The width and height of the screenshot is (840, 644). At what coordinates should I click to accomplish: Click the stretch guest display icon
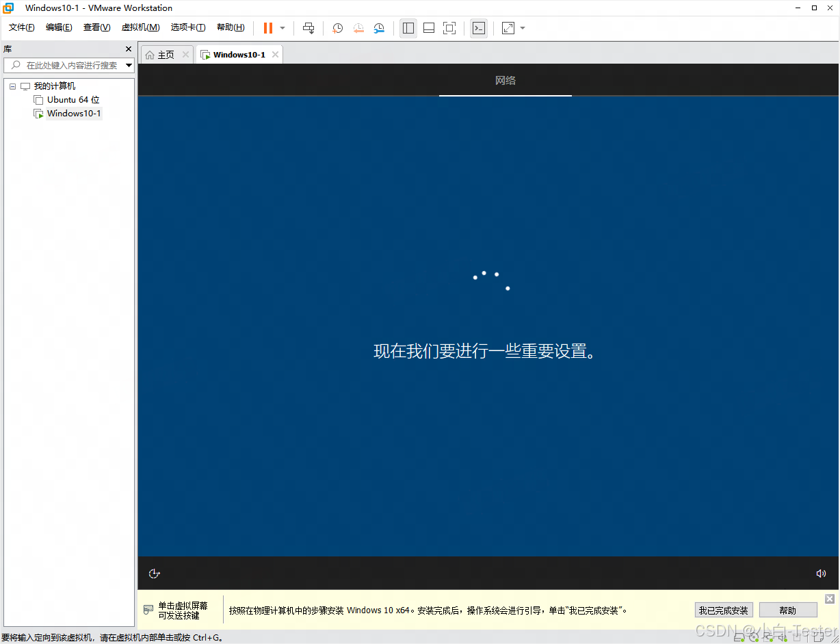508,28
